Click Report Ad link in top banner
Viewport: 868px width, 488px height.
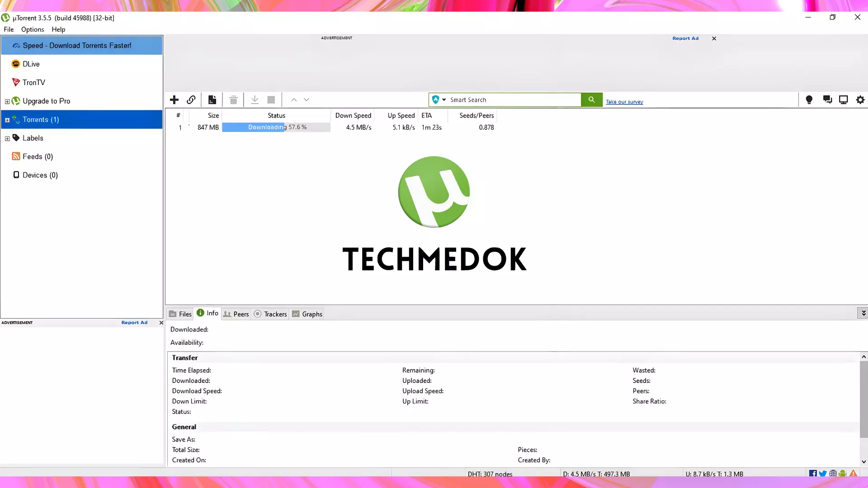[x=685, y=38]
